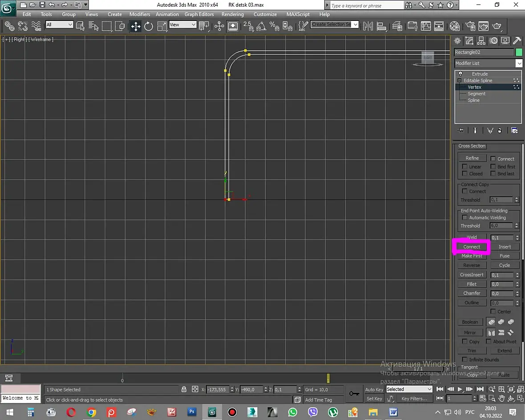Toggle the Extrude modifier lightbulb
Viewport: 525px width, 420px height.
click(460, 74)
